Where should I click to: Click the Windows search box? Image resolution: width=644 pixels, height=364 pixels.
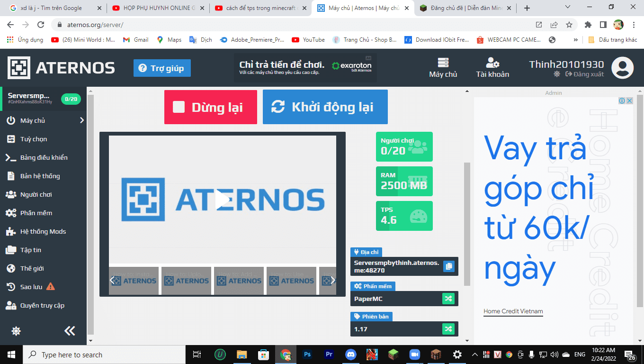click(104, 355)
